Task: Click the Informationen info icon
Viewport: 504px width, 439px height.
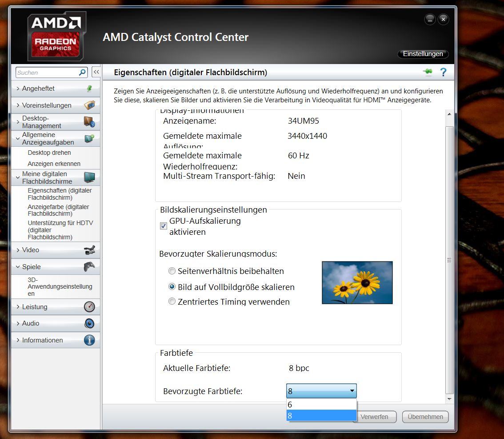Action: click(89, 340)
